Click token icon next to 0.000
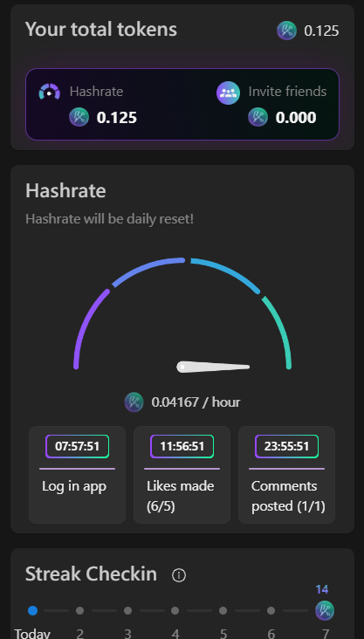Screen dimensions: 364x639 point(258,117)
